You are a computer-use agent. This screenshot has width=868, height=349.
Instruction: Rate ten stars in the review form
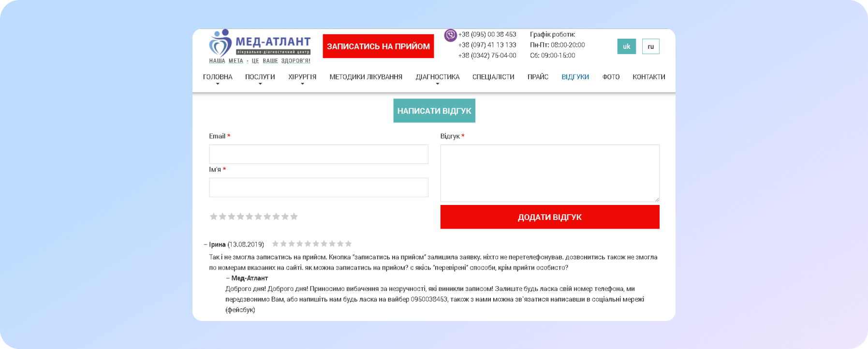pyautogui.click(x=294, y=217)
